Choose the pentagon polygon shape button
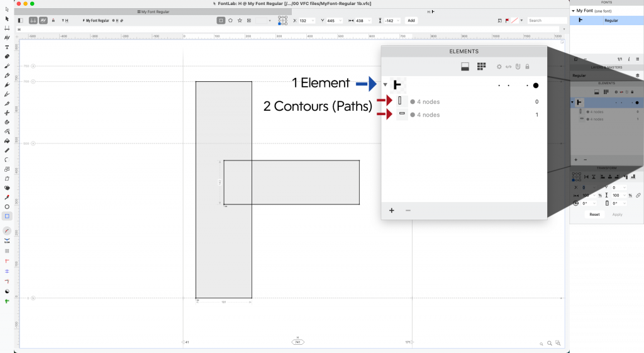 click(x=230, y=20)
